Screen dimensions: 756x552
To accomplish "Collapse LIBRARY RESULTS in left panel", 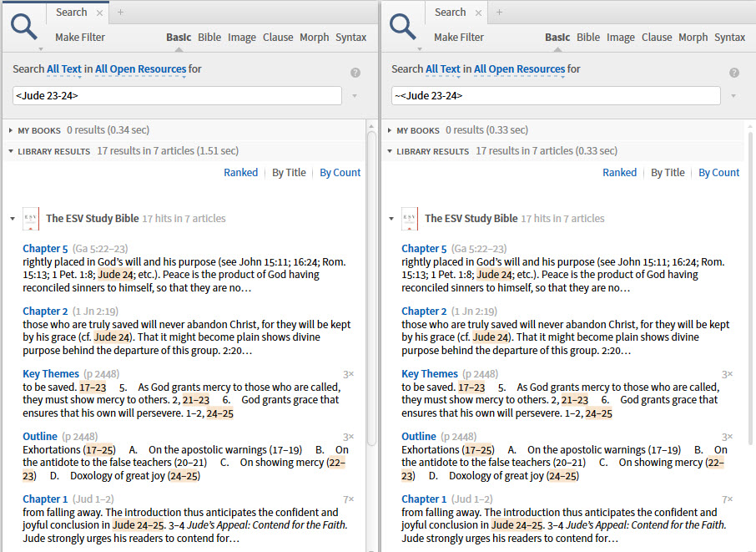I will pos(11,151).
